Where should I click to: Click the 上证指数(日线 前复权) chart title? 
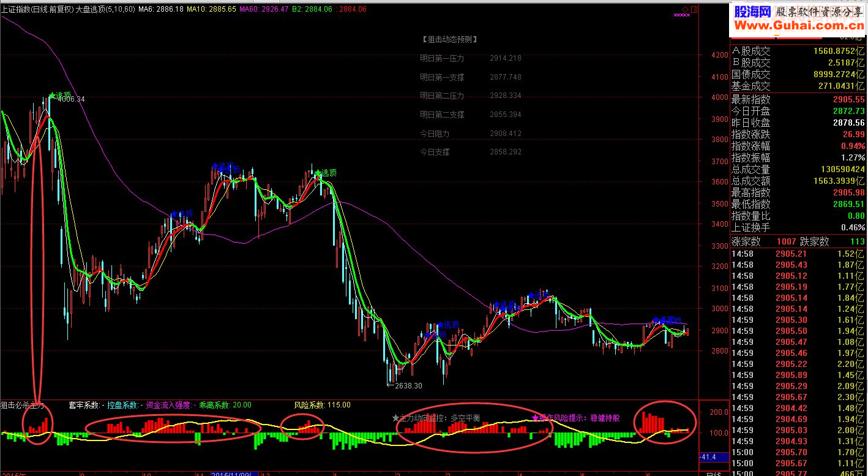click(37, 9)
